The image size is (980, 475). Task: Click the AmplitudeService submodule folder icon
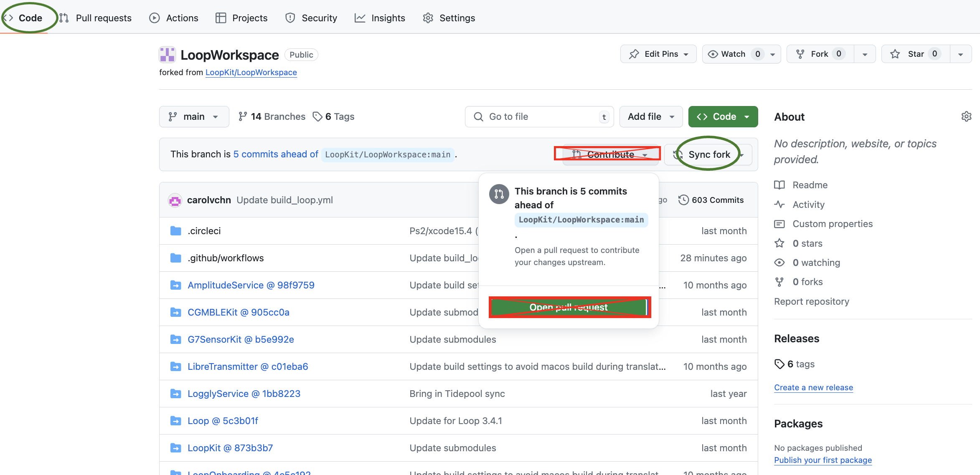[x=176, y=285]
